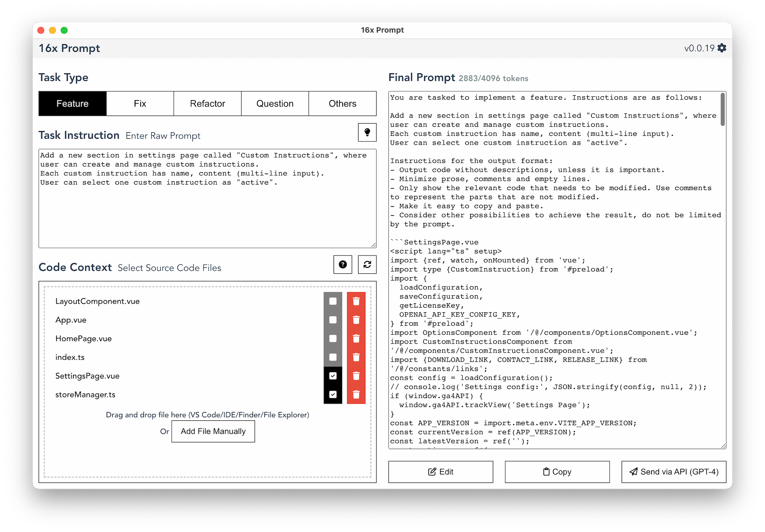
Task: Click the lightbulb icon in Task Instruction
Action: click(367, 133)
